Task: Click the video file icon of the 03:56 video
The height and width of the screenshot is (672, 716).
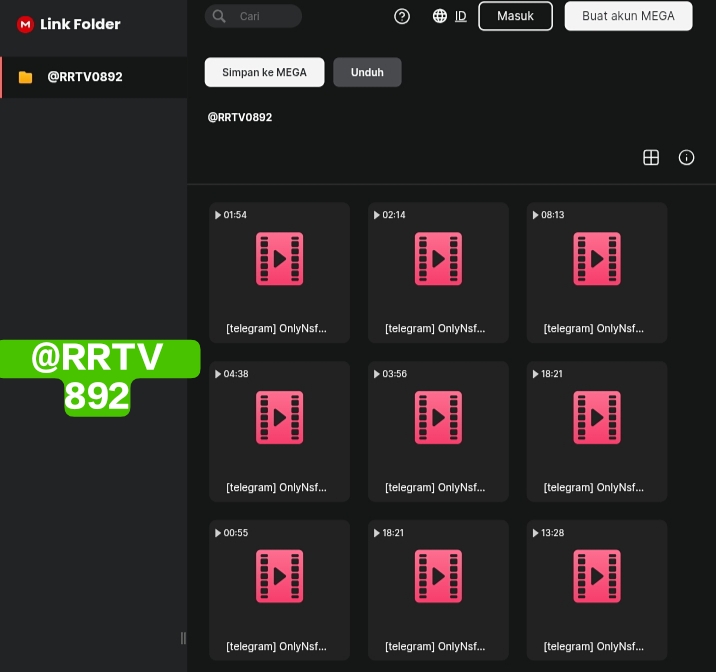Action: (x=438, y=418)
